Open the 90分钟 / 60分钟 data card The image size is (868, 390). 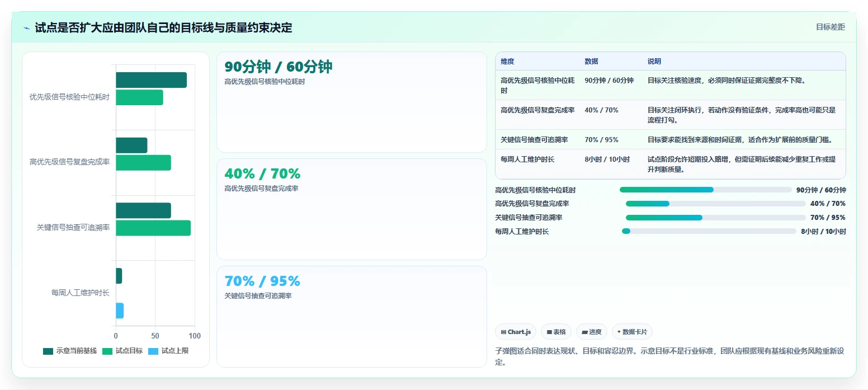pos(352,102)
